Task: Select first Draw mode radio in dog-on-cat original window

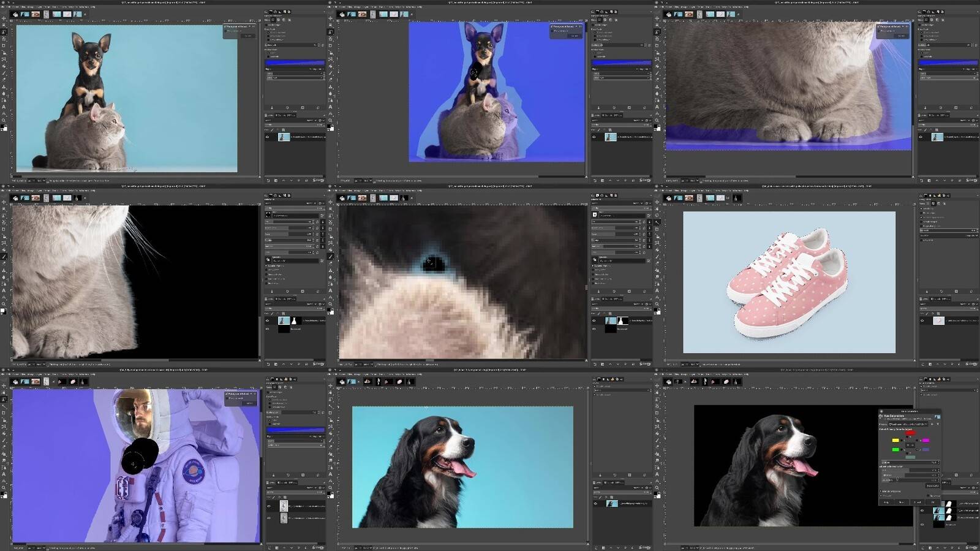Action: point(268,32)
